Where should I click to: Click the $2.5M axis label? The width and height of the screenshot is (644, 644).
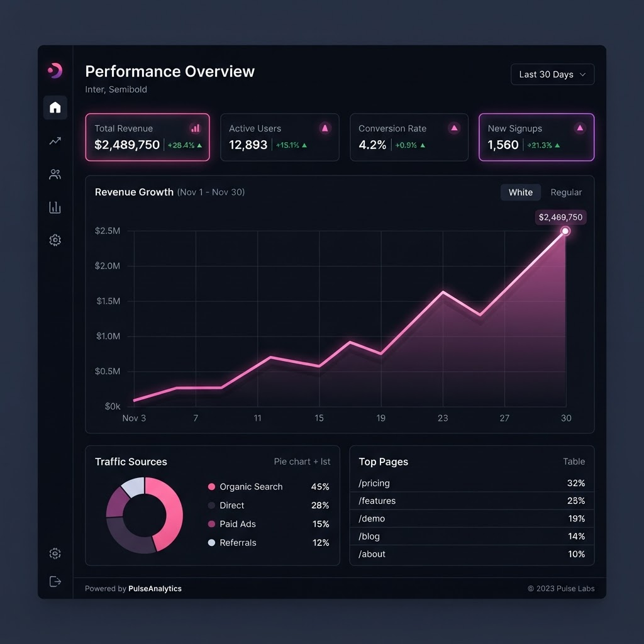pos(108,231)
